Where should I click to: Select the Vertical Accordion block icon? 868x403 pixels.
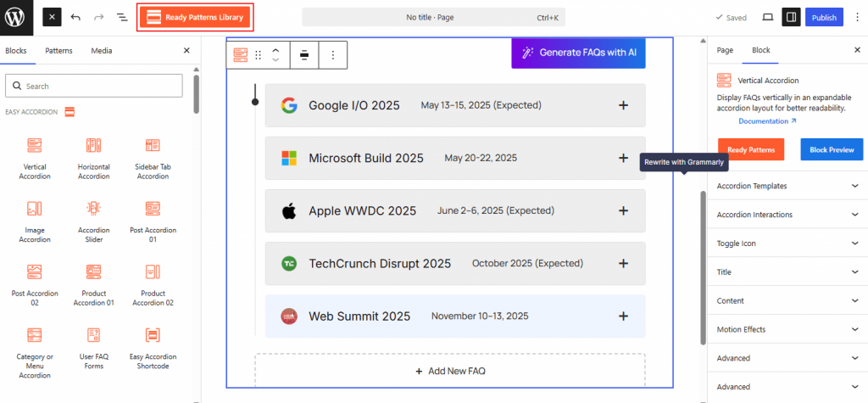pyautogui.click(x=35, y=146)
